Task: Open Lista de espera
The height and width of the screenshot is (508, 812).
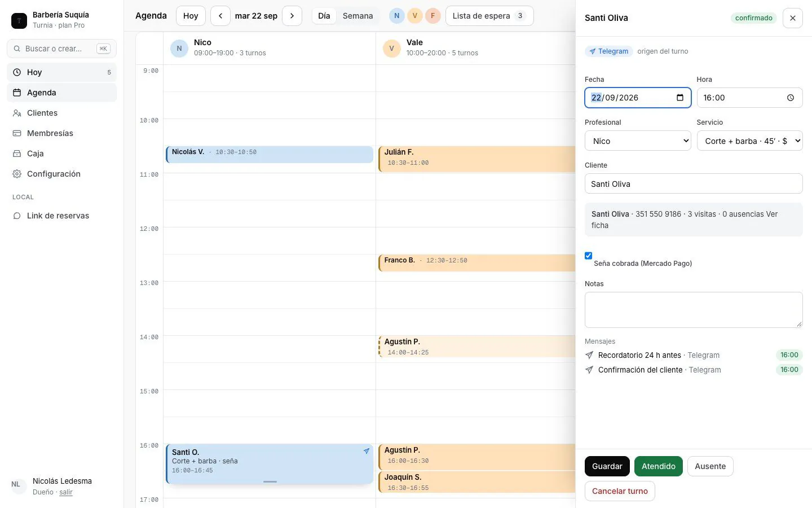Action: [489, 16]
